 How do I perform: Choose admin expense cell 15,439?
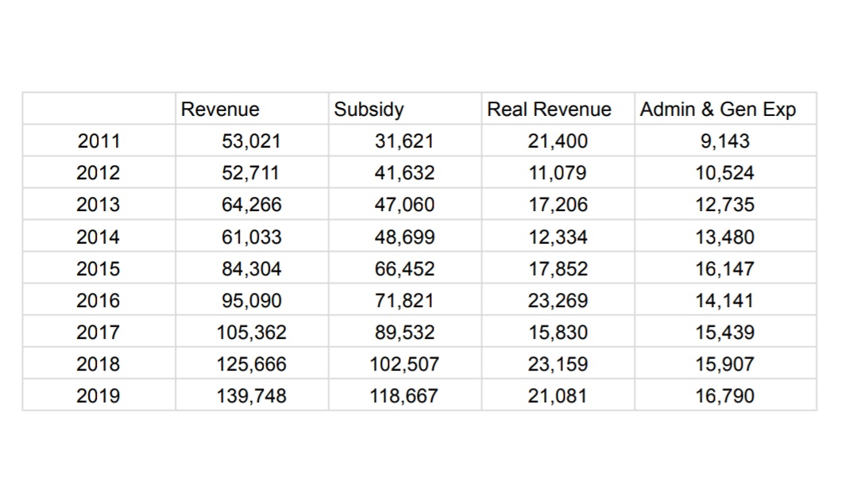[724, 332]
